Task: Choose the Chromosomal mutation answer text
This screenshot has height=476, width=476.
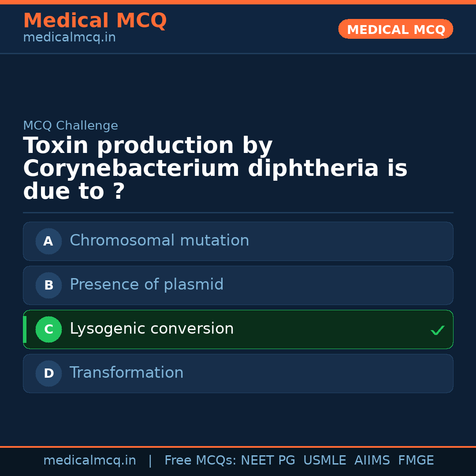Action: tap(159, 241)
